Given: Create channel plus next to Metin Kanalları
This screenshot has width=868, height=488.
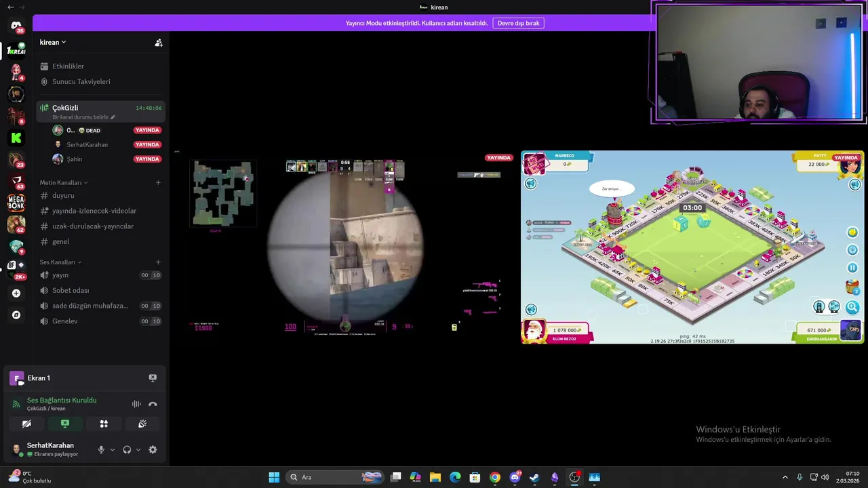Looking at the screenshot, I should [x=158, y=182].
